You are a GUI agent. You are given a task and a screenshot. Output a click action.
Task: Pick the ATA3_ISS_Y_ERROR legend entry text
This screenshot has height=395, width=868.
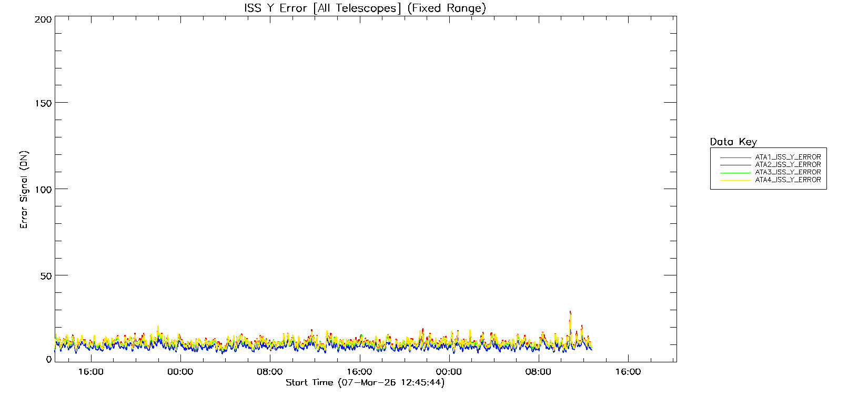click(788, 172)
